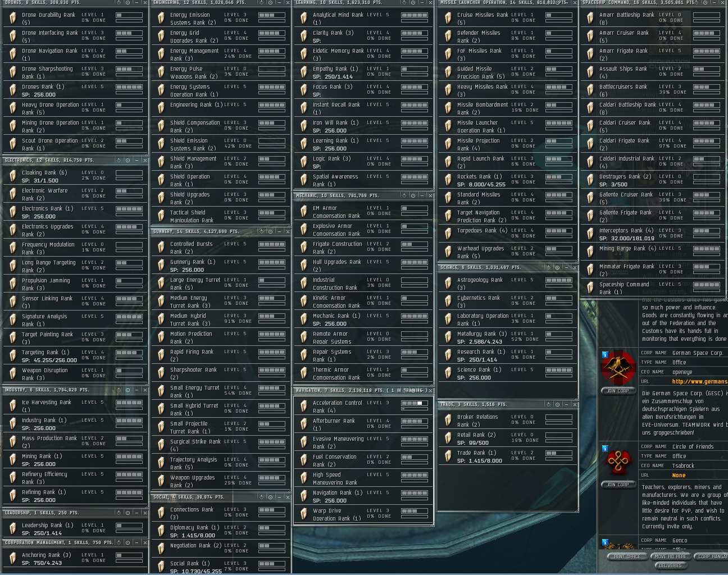Click the Leadership skill book icon
This screenshot has height=575, width=728.
[13, 529]
